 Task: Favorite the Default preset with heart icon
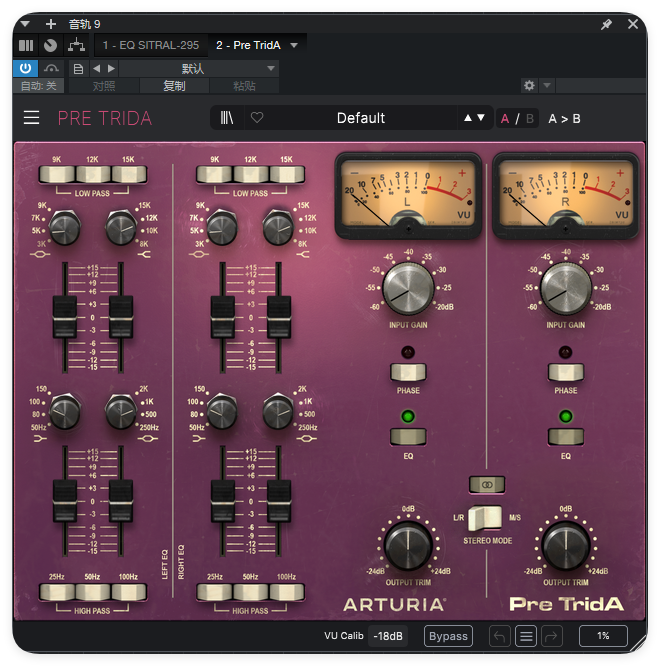[257, 117]
